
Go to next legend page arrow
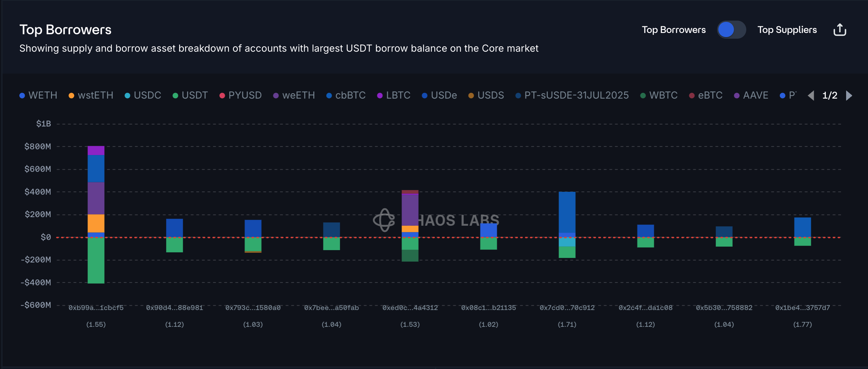coord(849,95)
